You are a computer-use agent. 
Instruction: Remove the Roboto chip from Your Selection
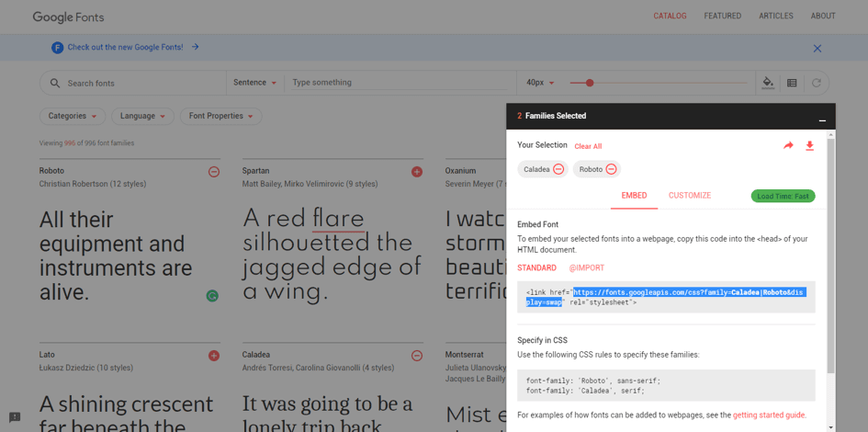click(x=611, y=169)
